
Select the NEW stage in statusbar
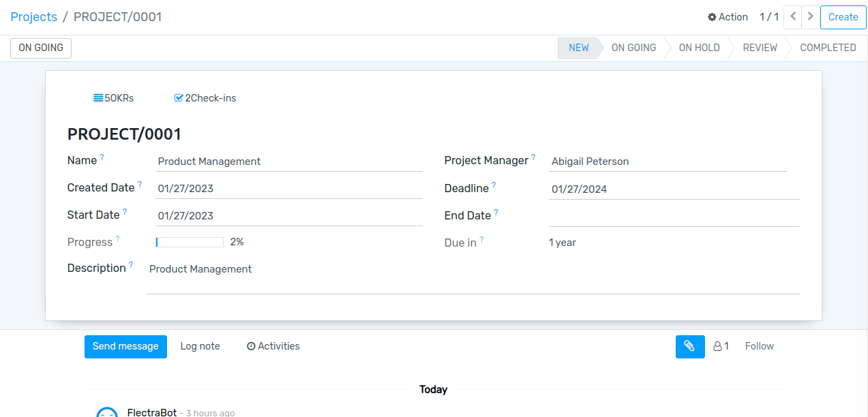578,48
